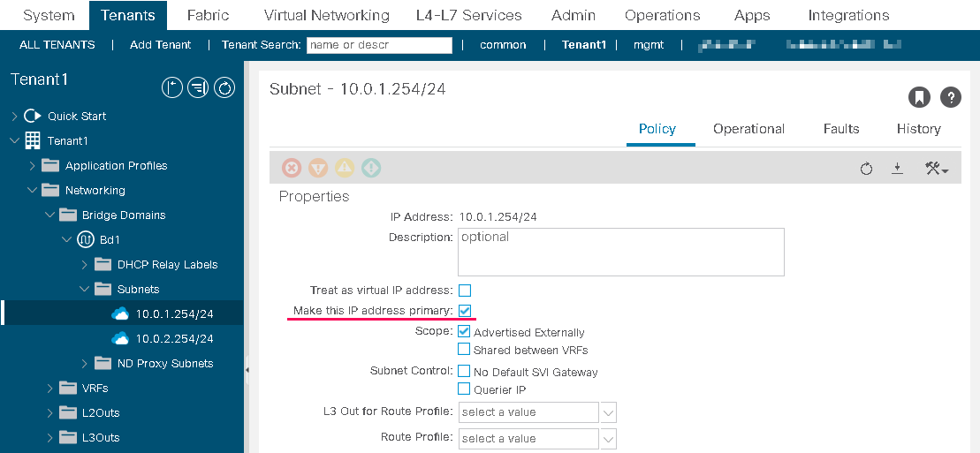The width and height of the screenshot is (980, 453).
Task: Click the bookmark icon in subnet panel
Action: click(919, 97)
